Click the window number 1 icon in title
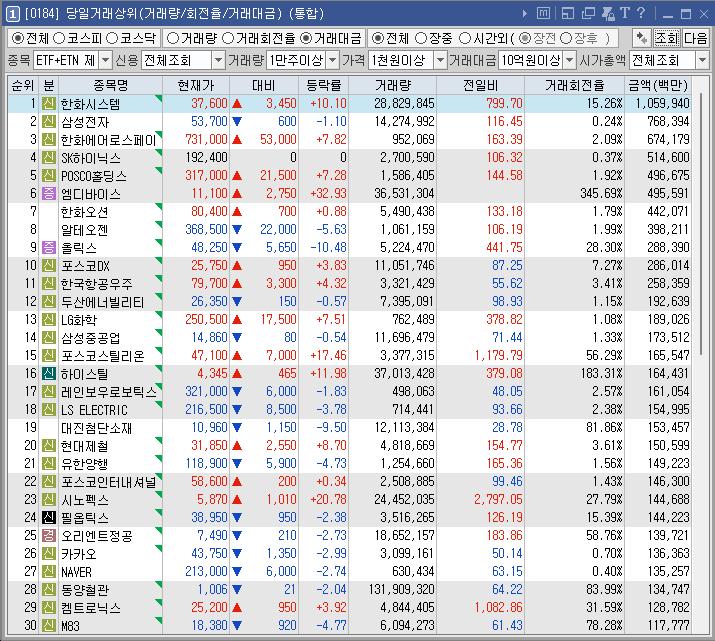Screen dimensions: 715x641 pyautogui.click(x=12, y=14)
